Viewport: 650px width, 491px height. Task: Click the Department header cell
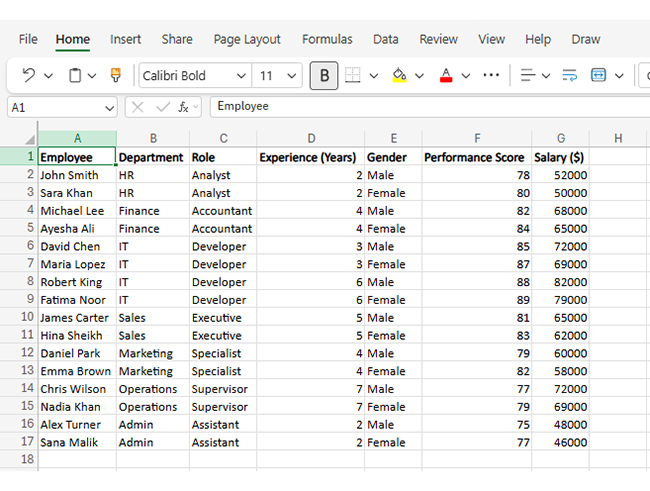pos(153,158)
